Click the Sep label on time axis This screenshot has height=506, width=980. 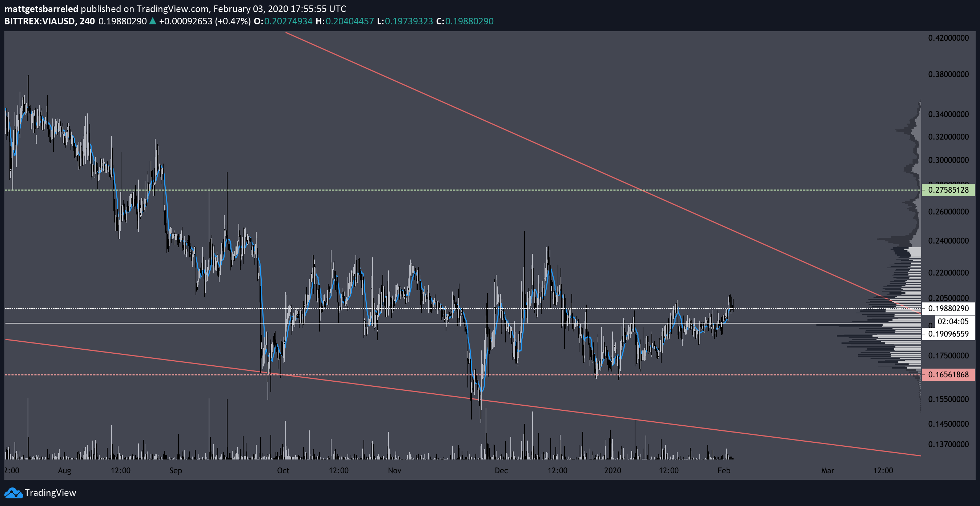tap(175, 471)
